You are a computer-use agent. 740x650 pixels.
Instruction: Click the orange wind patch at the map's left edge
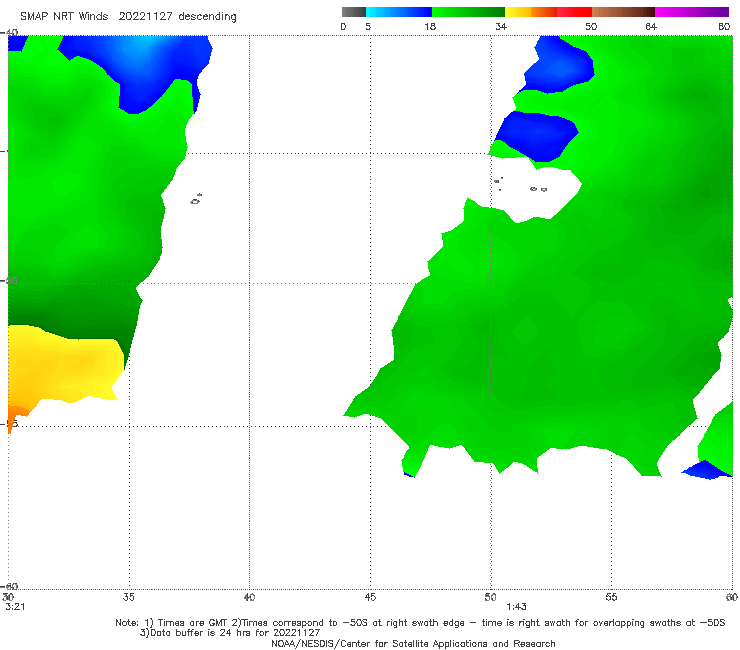tap(17, 415)
